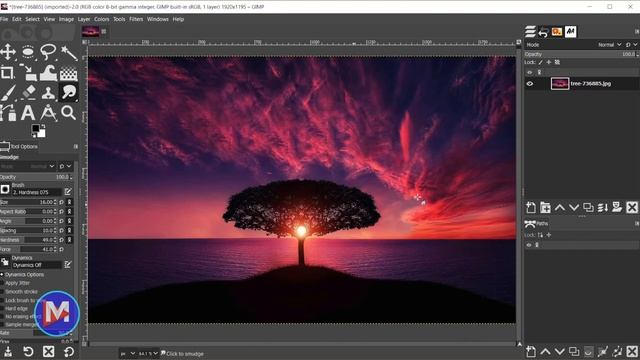This screenshot has height=360, width=640.
Task: Select the Smudge tool
Action: click(x=69, y=93)
